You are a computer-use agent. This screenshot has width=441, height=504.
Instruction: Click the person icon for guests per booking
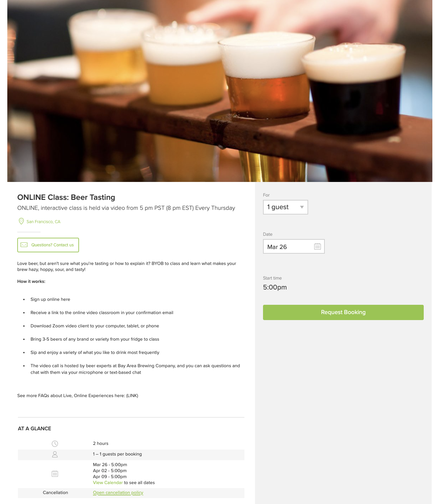pos(55,454)
